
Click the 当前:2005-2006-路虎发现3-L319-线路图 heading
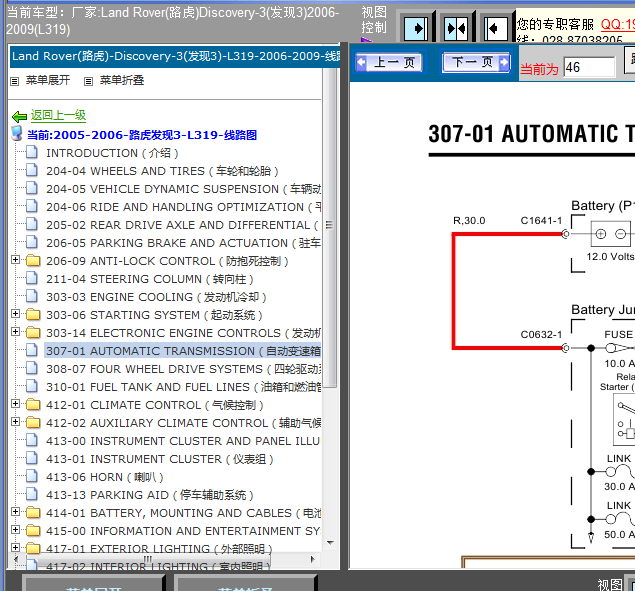click(x=142, y=135)
